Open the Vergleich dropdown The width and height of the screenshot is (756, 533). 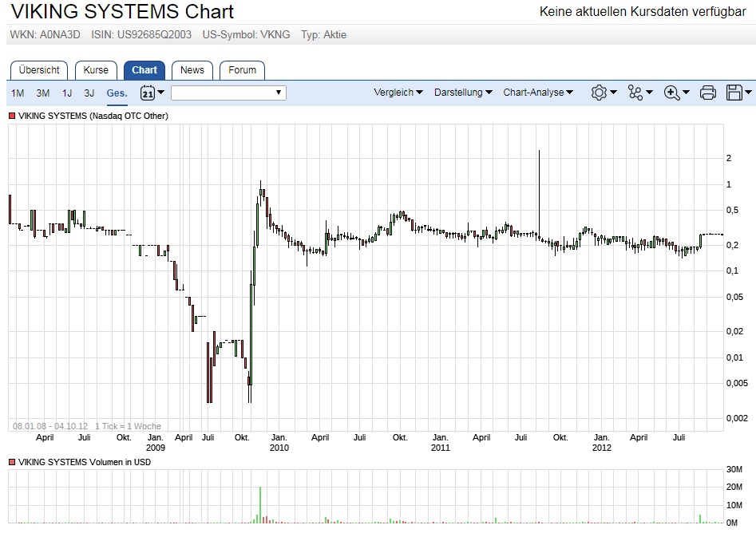398,93
